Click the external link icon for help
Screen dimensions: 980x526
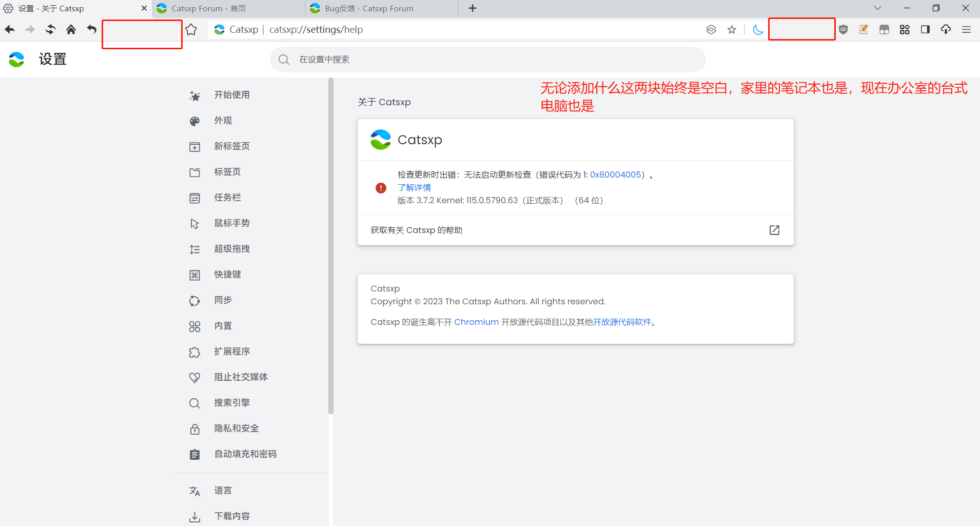[774, 230]
